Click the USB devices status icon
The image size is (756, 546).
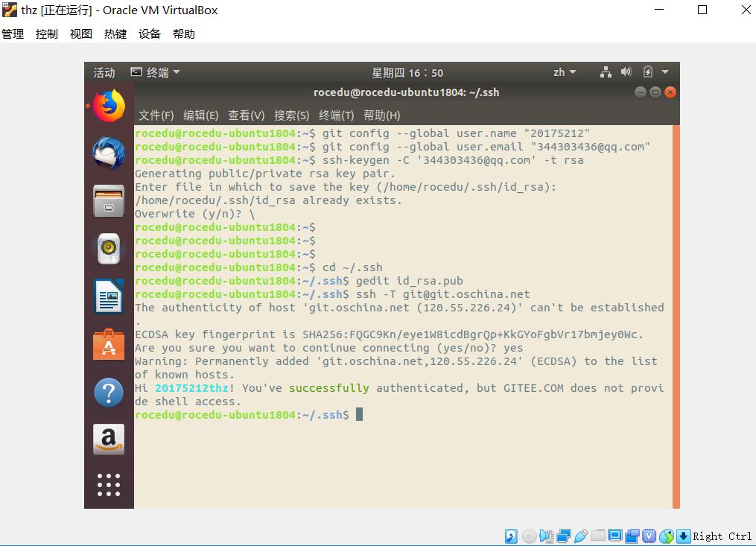[581, 536]
